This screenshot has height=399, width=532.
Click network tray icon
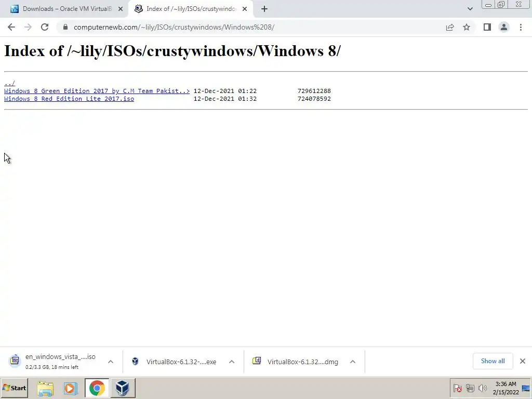[x=470, y=388]
